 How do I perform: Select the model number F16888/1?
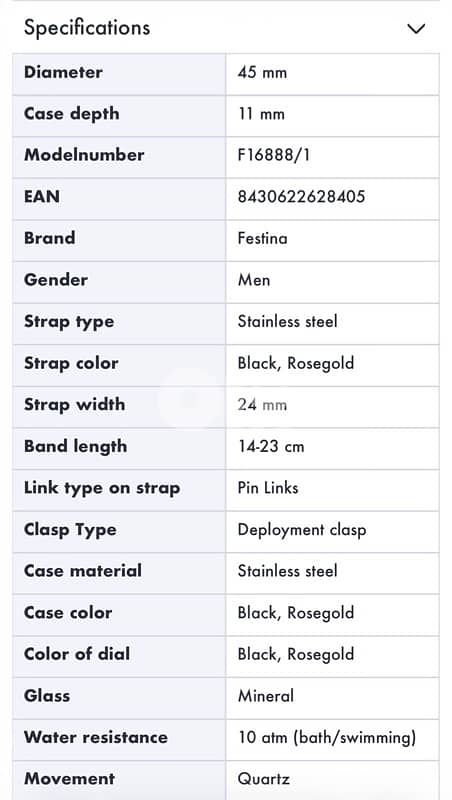click(x=273, y=155)
